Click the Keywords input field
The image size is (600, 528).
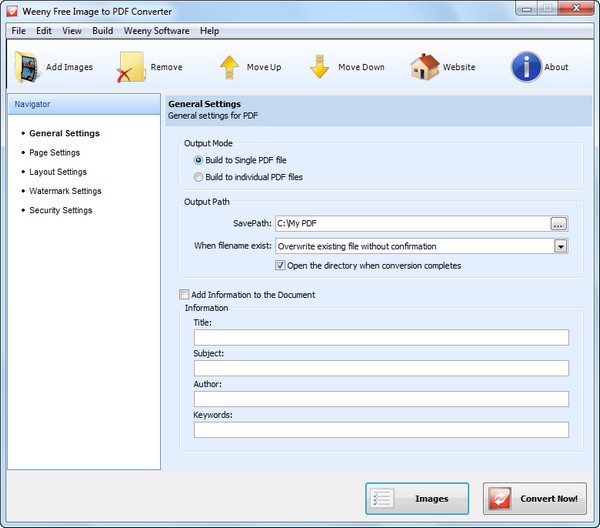pyautogui.click(x=381, y=430)
